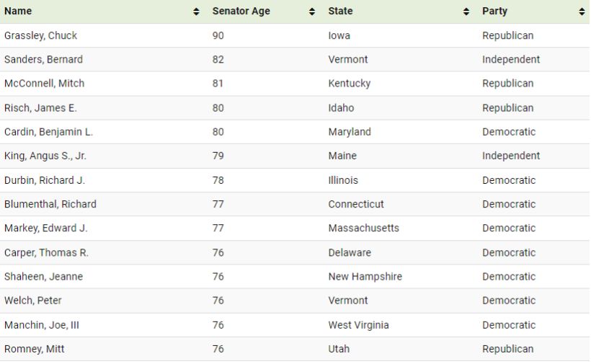Screen dimensions: 591x364
Task: Click the State column header label
Action: pos(340,12)
